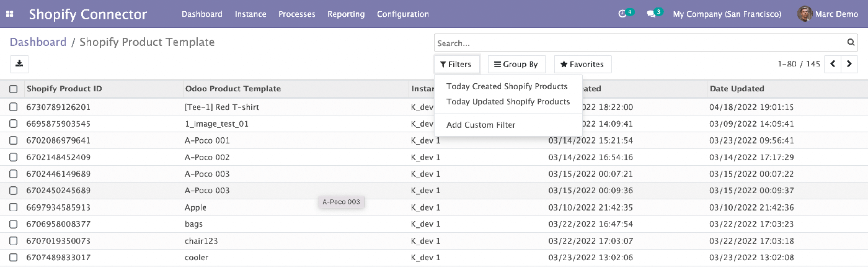Click Marc Demo user avatar
The height and width of the screenshot is (267, 868).
click(805, 14)
